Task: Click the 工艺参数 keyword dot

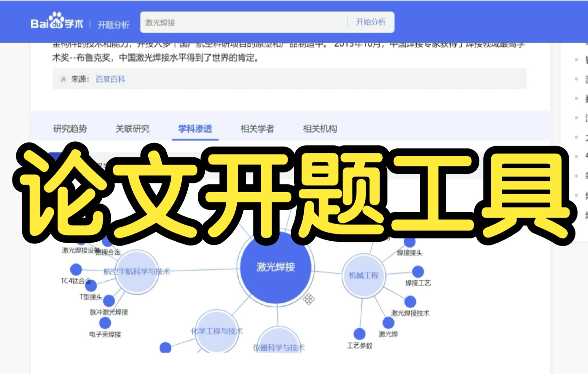Action: [x=359, y=334]
